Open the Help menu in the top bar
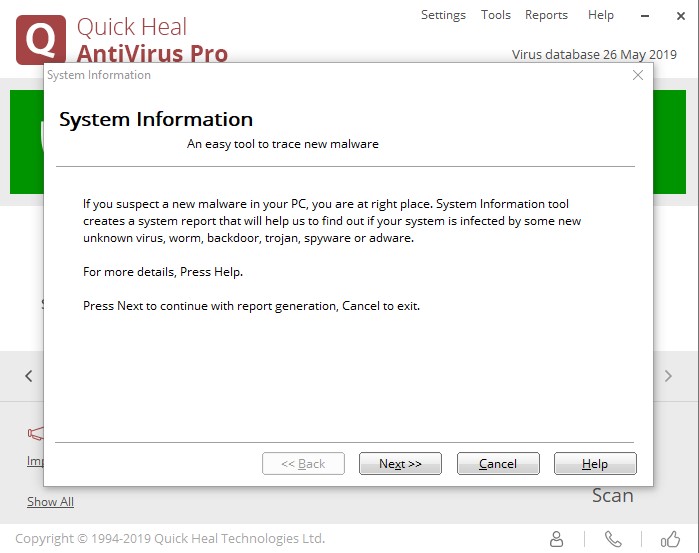Image resolution: width=699 pixels, height=553 pixels. (600, 15)
